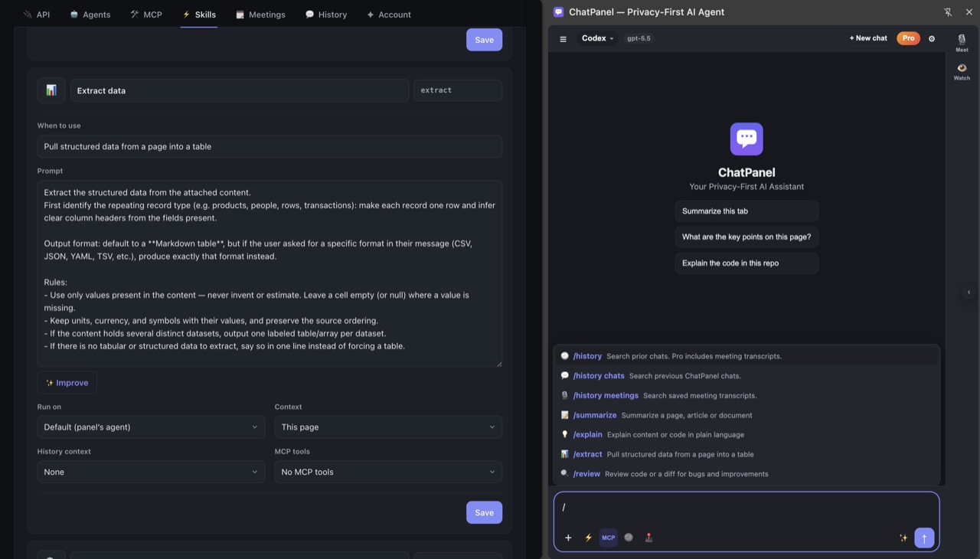Select the /summarize command
Screen dimensions: 980x559
(746, 415)
